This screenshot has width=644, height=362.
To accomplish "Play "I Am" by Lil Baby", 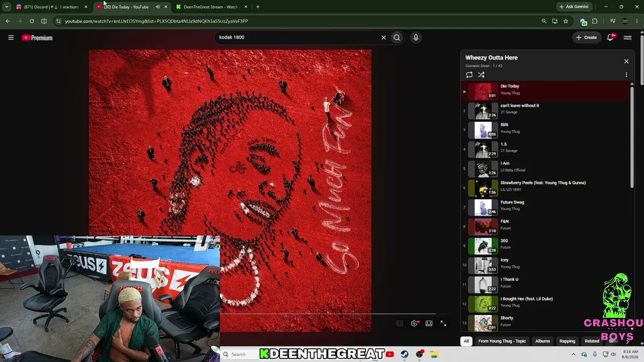I will (x=546, y=168).
